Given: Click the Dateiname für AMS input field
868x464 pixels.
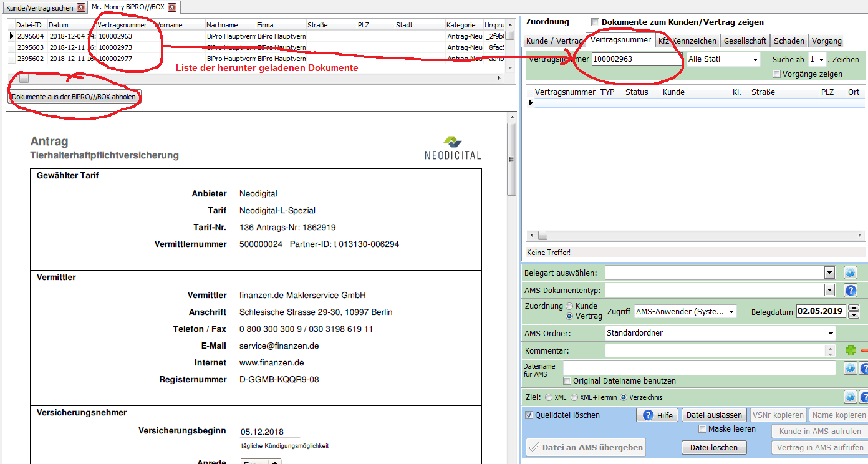Looking at the screenshot, I should point(699,368).
